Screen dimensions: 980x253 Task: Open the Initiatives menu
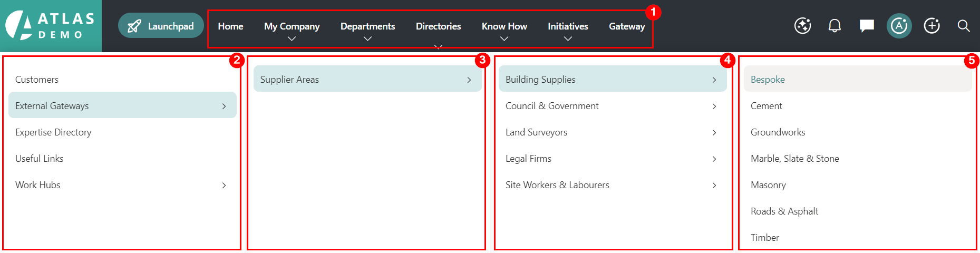[x=568, y=31]
